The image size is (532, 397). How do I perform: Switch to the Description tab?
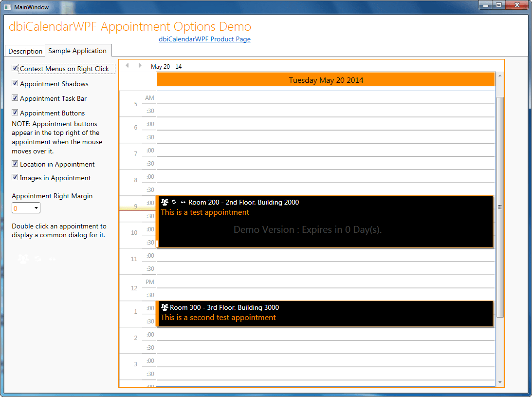pos(25,51)
